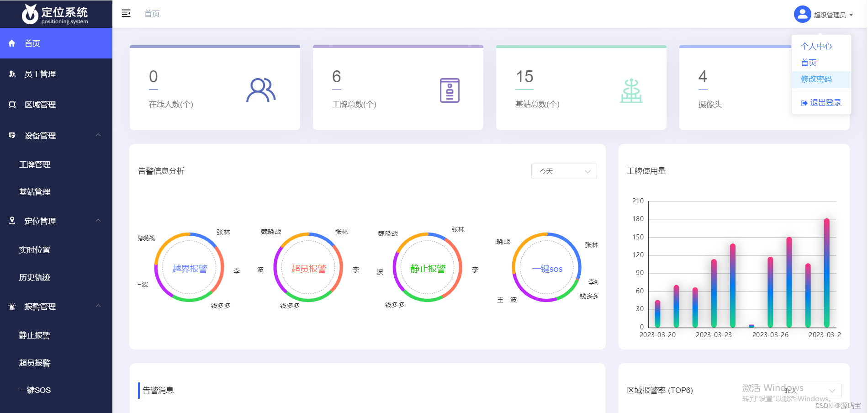The width and height of the screenshot is (868, 413).
Task: Navigate to 历史轨迹 page
Action: pos(34,277)
